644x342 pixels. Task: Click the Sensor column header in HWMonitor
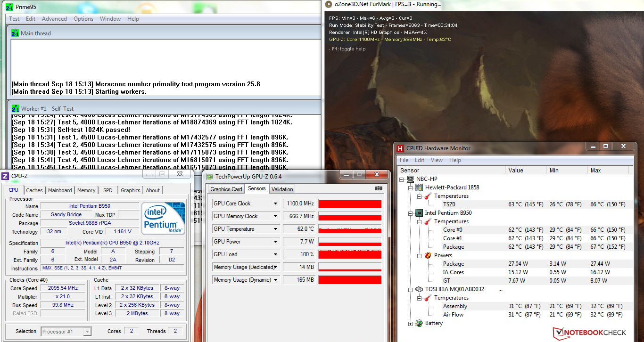coord(451,170)
